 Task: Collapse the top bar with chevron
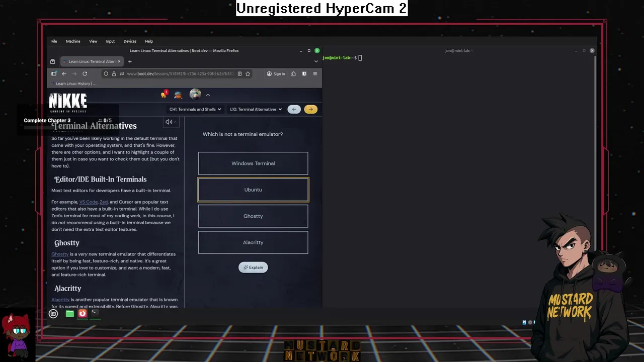(x=208, y=95)
